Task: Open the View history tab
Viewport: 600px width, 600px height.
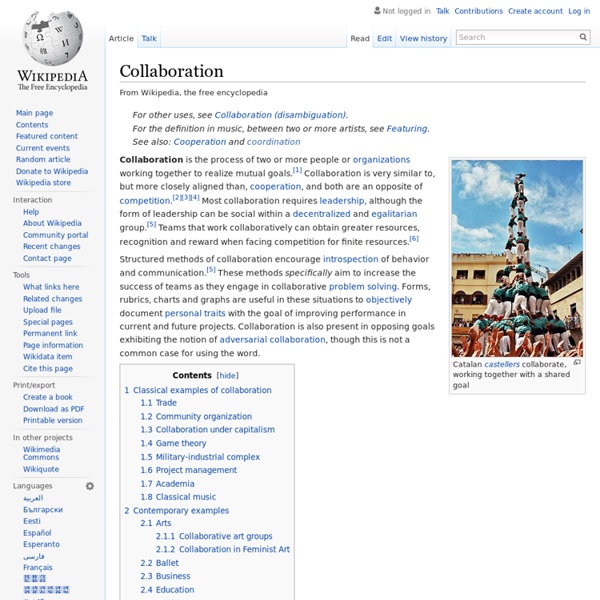Action: [423, 38]
